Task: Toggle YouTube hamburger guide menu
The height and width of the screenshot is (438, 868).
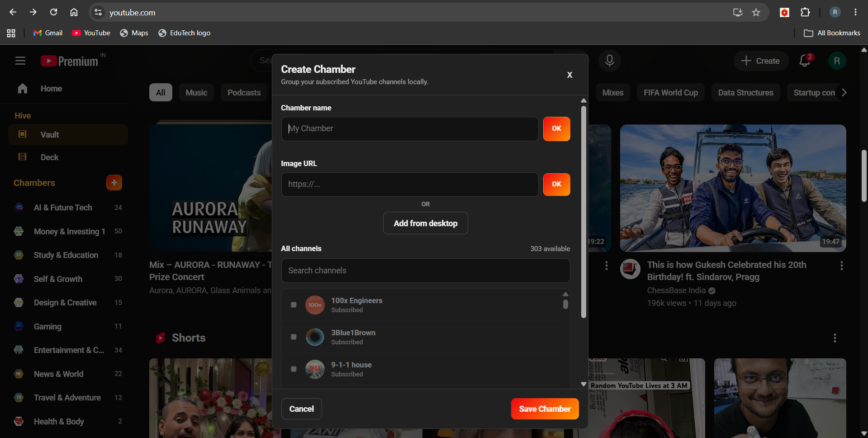Action: 20,61
